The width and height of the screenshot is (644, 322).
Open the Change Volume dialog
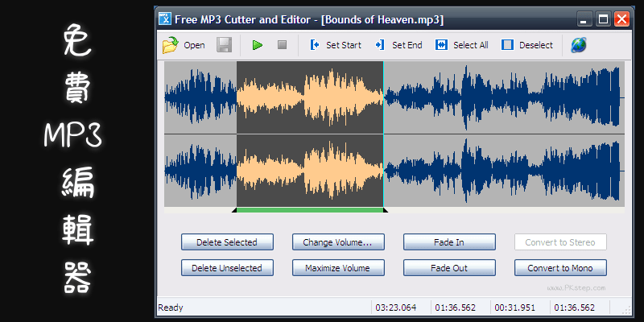(x=338, y=242)
